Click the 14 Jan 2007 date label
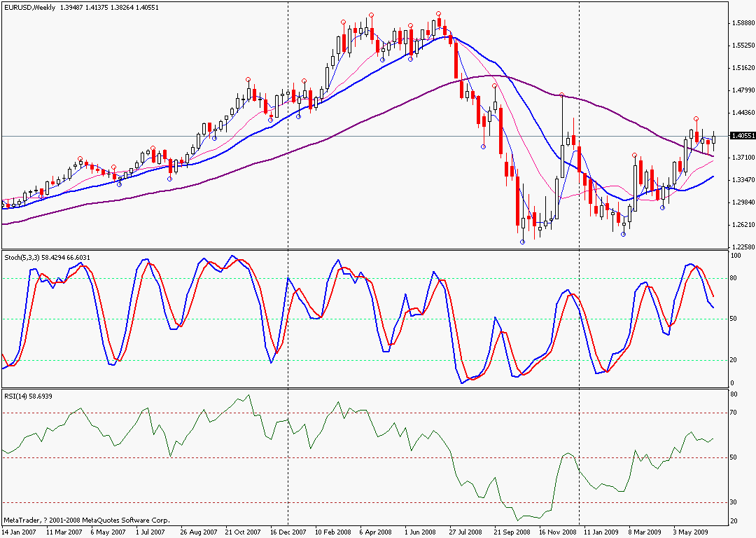Image resolution: width=756 pixels, height=538 pixels. point(20,532)
